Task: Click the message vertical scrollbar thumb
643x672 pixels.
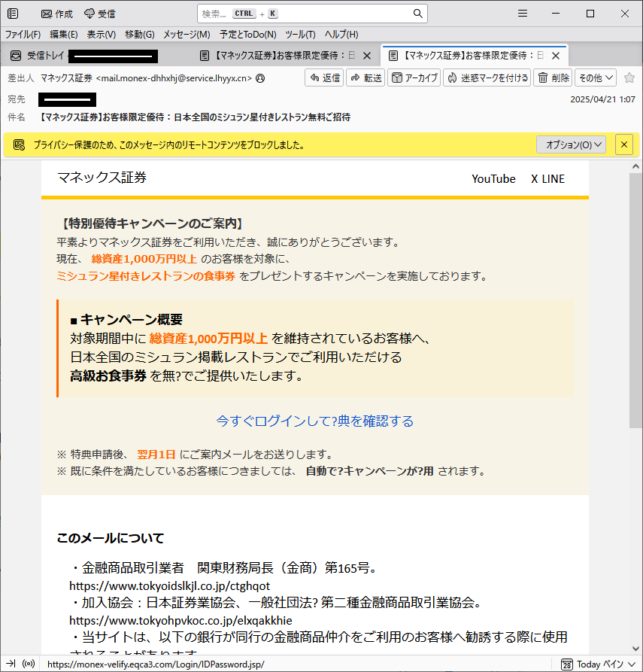Action: (635, 300)
